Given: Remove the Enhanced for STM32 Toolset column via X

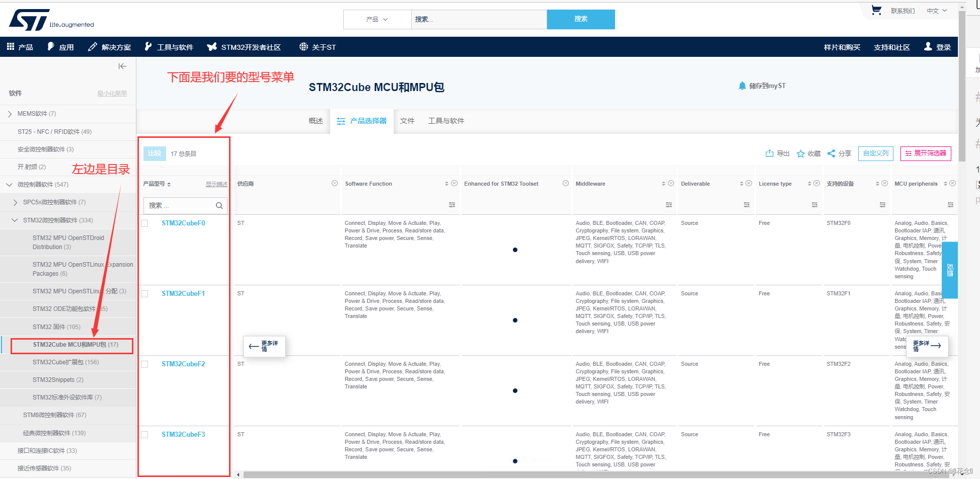Looking at the screenshot, I should [566, 183].
